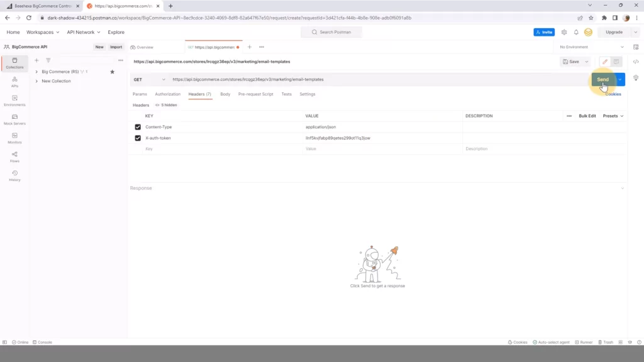
Task: Click the Bulk Edit link
Action: coord(587,116)
